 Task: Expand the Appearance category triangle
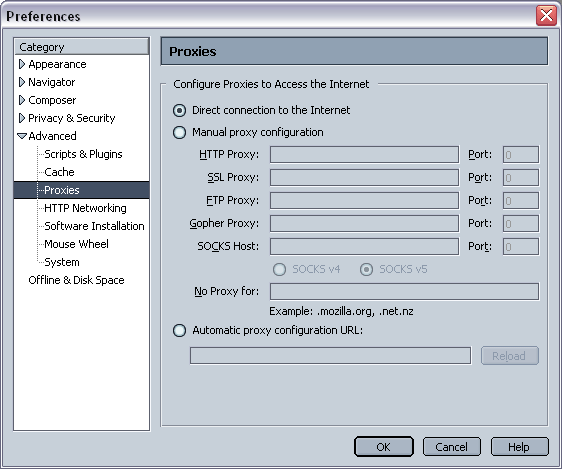click(x=22, y=64)
